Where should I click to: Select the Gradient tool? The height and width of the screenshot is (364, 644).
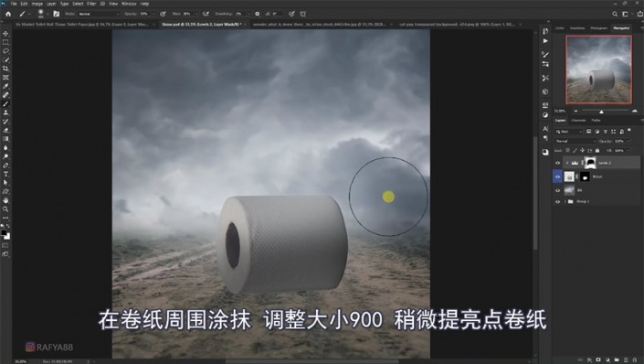[x=5, y=139]
